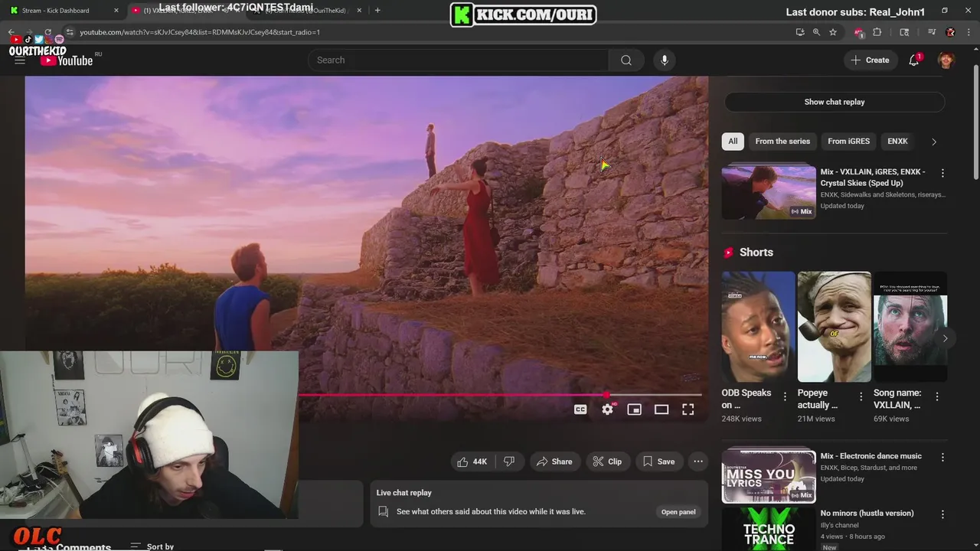Open the browser extensions puzzle icon
The height and width of the screenshot is (551, 980).
(x=877, y=32)
